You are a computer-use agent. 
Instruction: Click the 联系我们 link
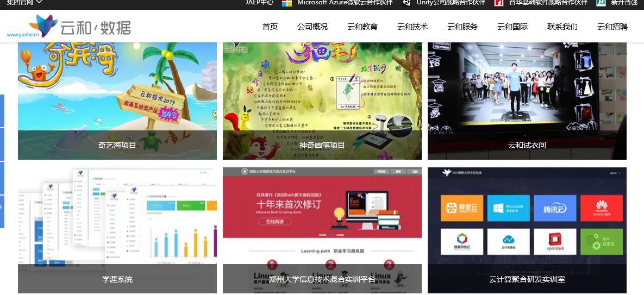[562, 27]
